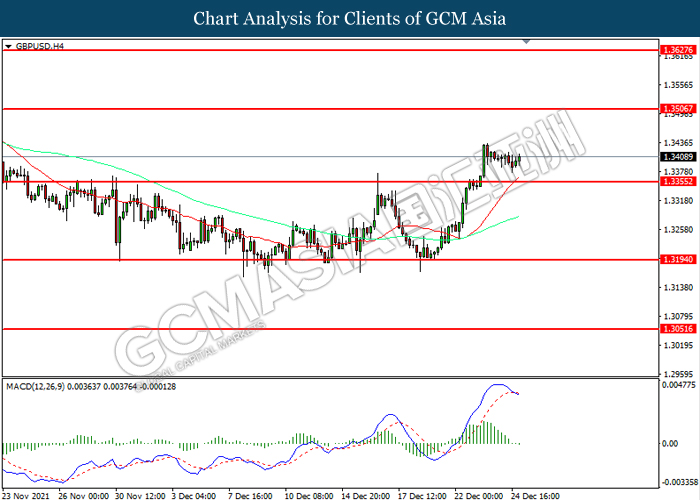Click the MACD scale value 0.004775
This screenshot has height=500, width=700.
coord(679,384)
